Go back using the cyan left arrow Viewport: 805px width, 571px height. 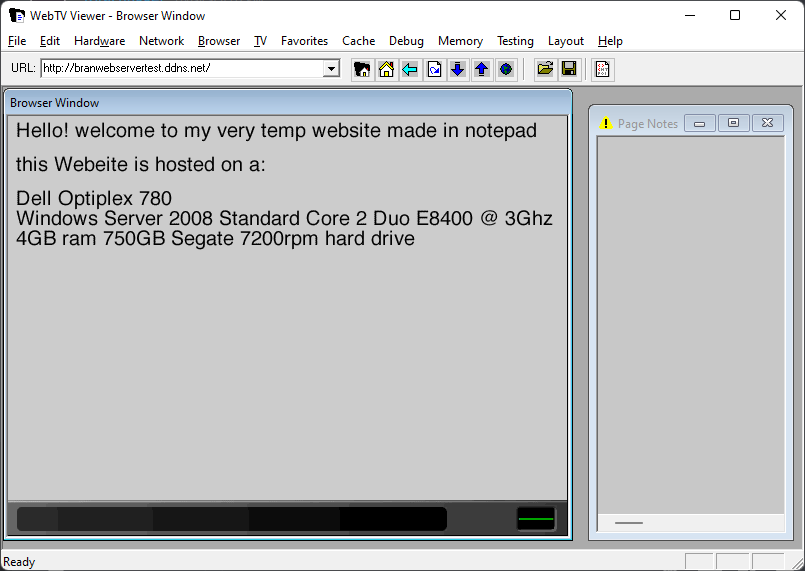(x=410, y=69)
